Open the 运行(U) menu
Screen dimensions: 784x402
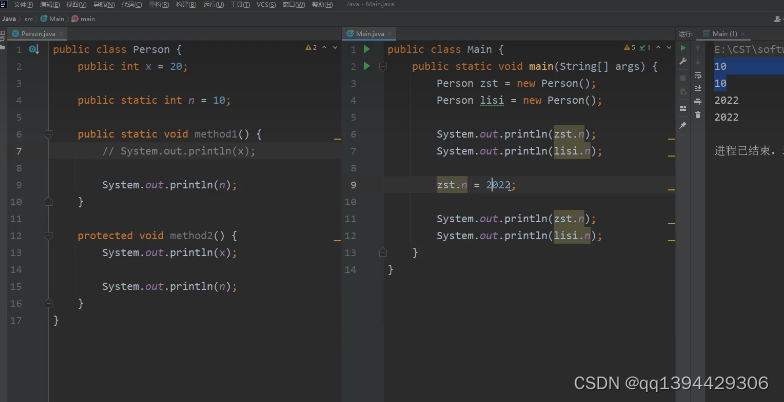coord(214,4)
